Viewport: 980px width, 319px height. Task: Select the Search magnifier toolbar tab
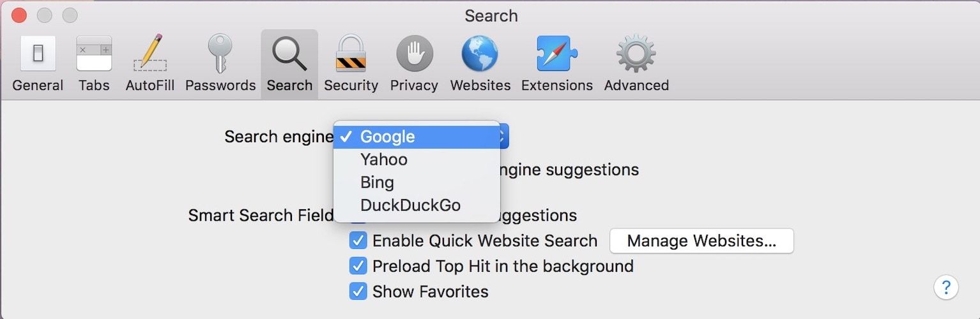click(x=289, y=64)
